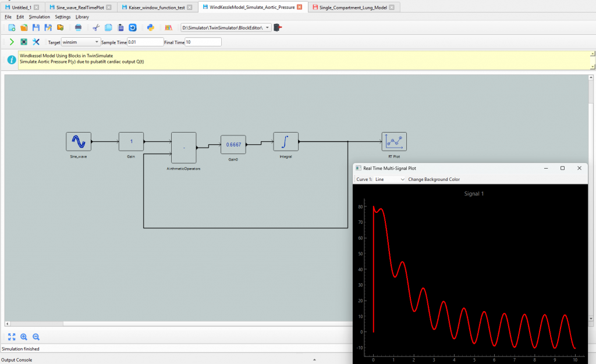
Task: Select the Gain0 block showing 0.6667
Action: pos(233,145)
